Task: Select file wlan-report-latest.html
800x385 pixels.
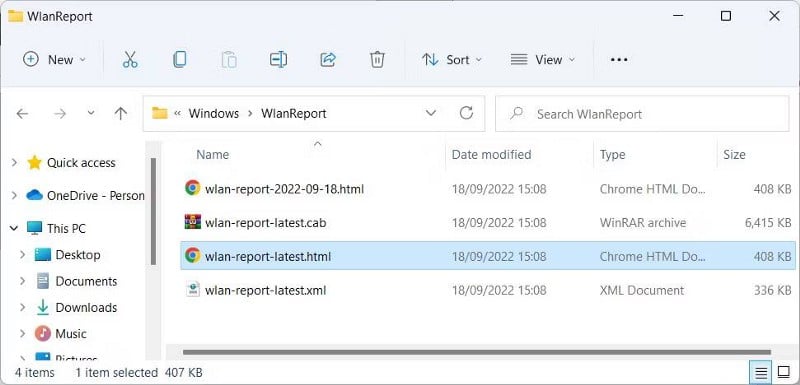Action: pos(268,256)
